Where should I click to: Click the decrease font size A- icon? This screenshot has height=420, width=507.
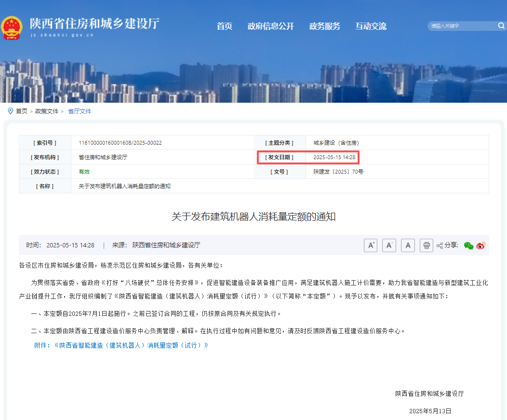tap(389, 245)
